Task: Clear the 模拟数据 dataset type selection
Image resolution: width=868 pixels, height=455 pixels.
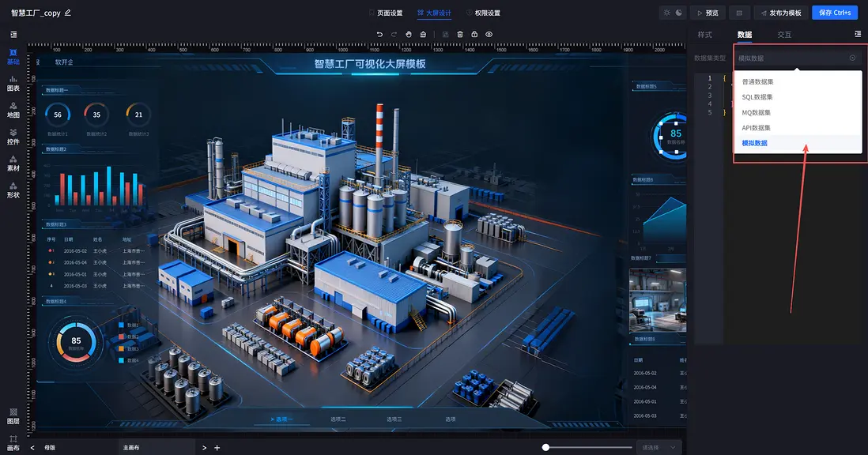Action: tap(852, 58)
